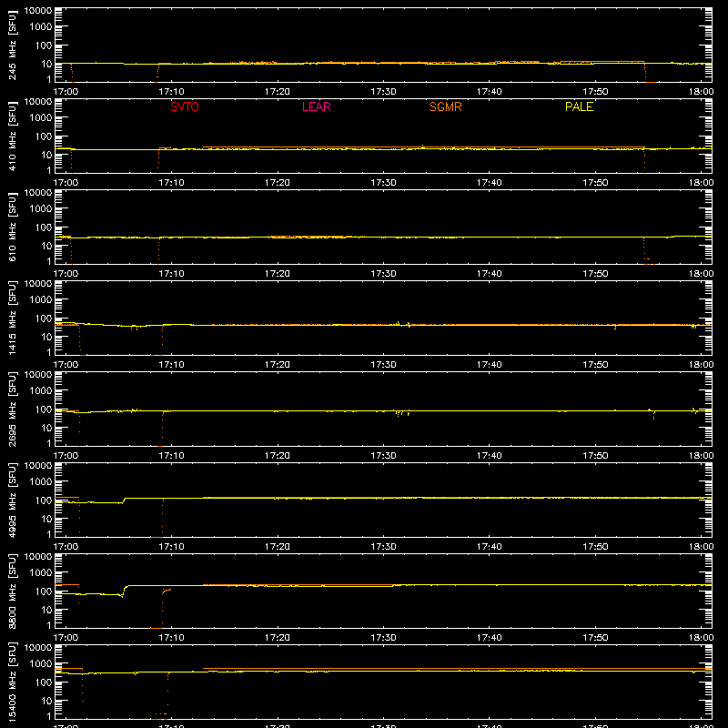Click the 17:40 label under the 410 MHz plot
The image size is (728, 728).
tap(490, 183)
